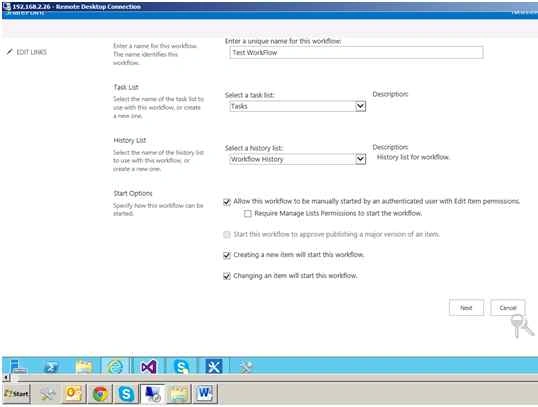Screen dimensions: 538x407
Task: Click the Remote Desktop Connection title icon
Action: pyautogui.click(x=6, y=6)
